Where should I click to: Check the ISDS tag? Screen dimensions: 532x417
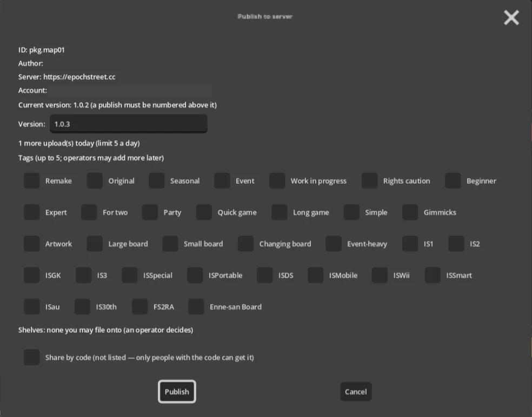point(264,275)
